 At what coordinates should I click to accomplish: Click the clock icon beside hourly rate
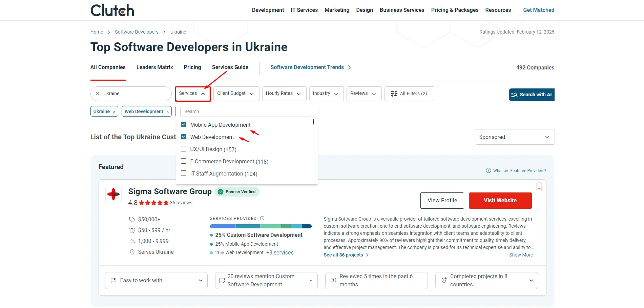[132, 230]
